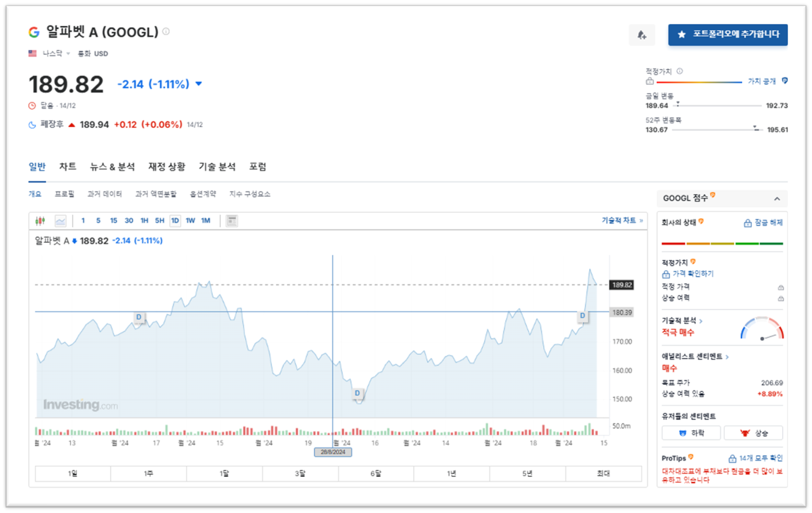This screenshot has height=513, width=812.
Task: Click the lock icon beside 14개 모두 확인
Action: tap(732, 459)
